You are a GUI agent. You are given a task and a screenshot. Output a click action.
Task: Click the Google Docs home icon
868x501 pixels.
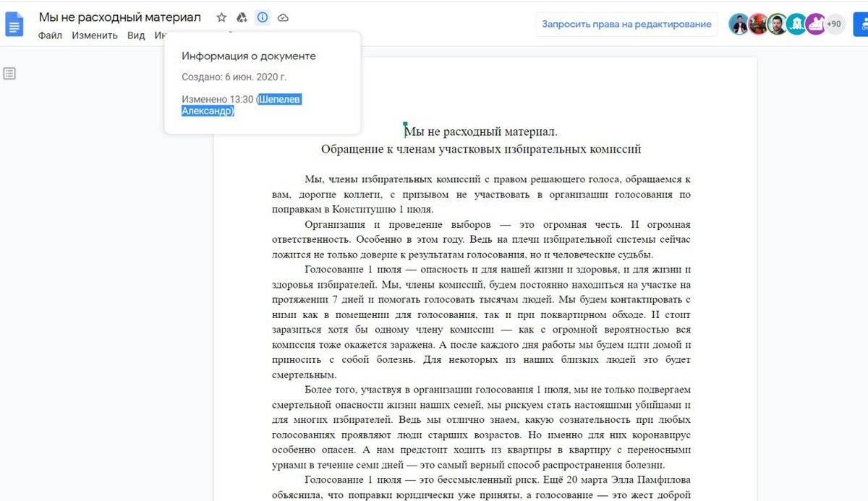[x=14, y=24]
